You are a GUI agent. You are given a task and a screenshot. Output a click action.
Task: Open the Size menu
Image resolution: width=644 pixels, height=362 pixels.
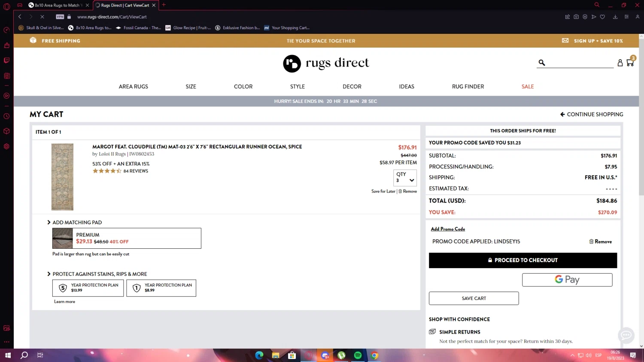pos(191,87)
